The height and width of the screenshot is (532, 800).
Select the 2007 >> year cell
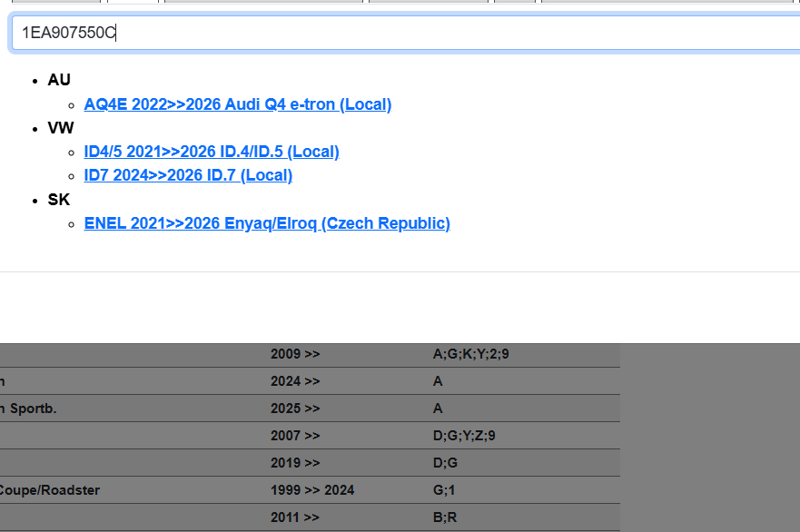tap(295, 436)
